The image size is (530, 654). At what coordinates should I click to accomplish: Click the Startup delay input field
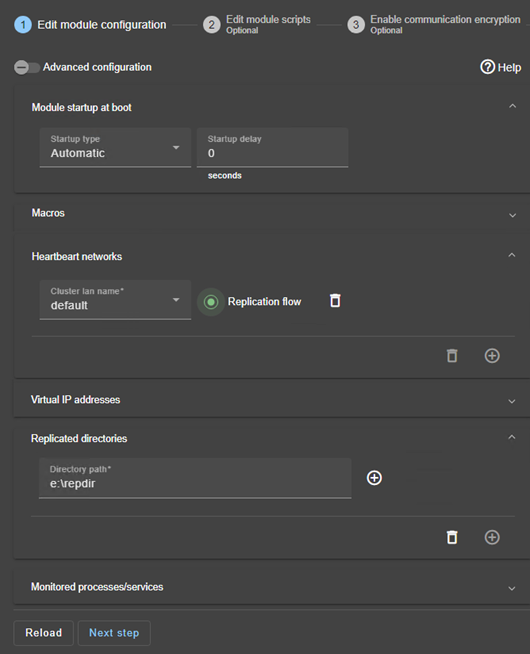[x=272, y=148]
